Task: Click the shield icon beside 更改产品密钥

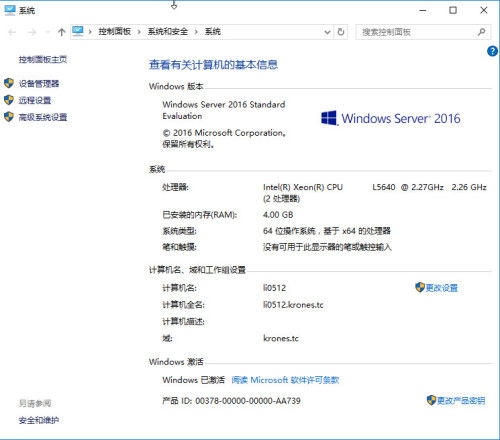Action: pos(431,400)
